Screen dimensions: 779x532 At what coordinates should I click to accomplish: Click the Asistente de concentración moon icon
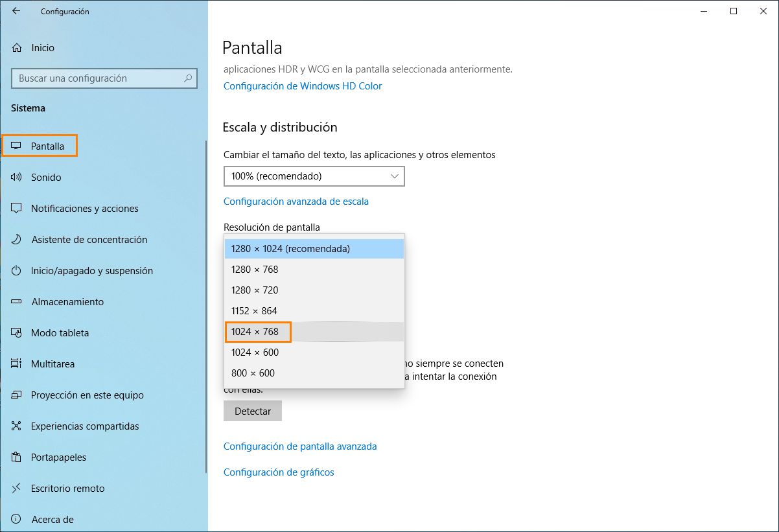(x=17, y=240)
